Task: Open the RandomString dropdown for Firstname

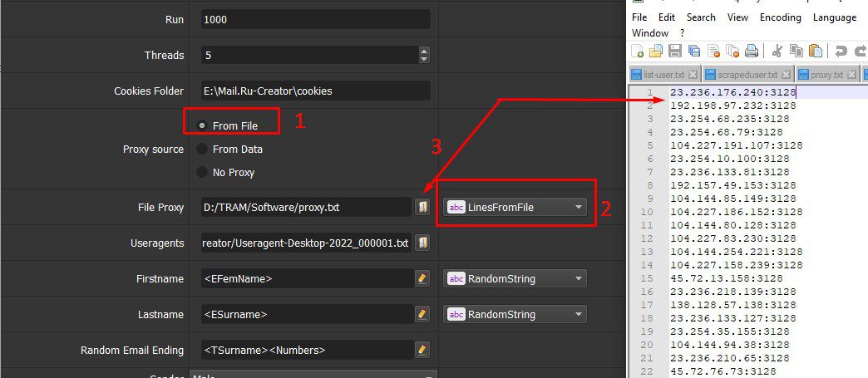Action: [515, 278]
